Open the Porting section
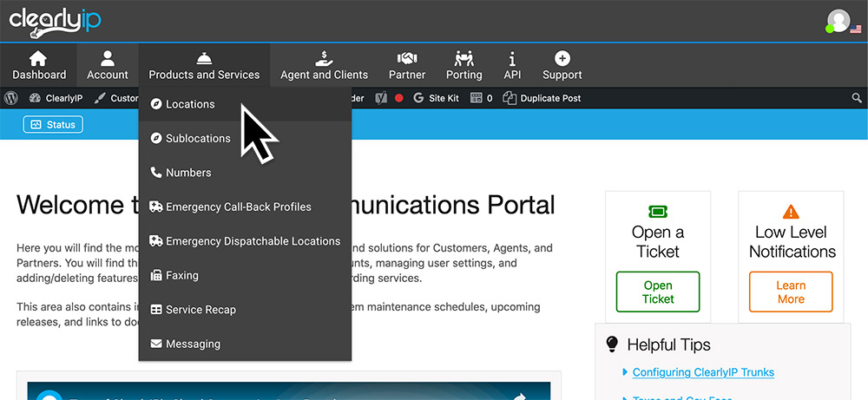Viewport: 868px width, 400px height. [x=464, y=59]
